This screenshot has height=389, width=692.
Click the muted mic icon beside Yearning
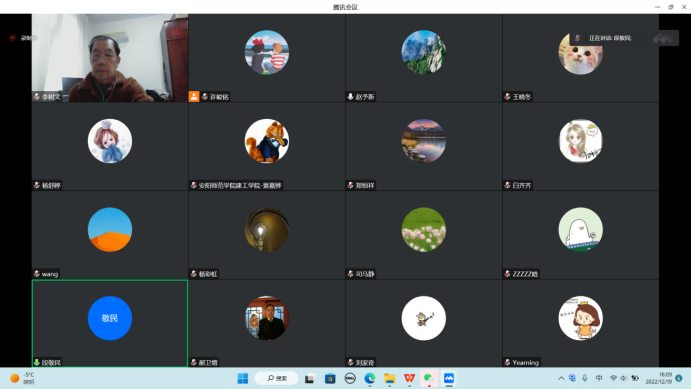point(508,363)
